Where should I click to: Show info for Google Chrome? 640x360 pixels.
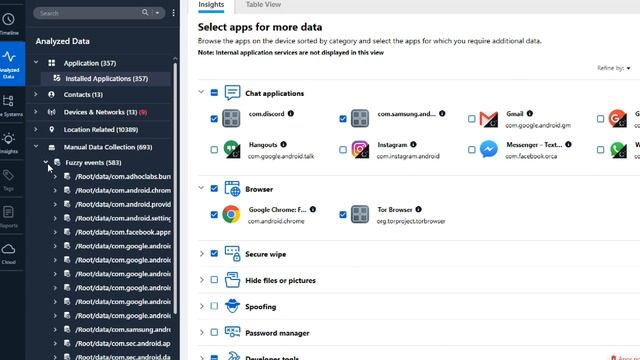[313, 209]
